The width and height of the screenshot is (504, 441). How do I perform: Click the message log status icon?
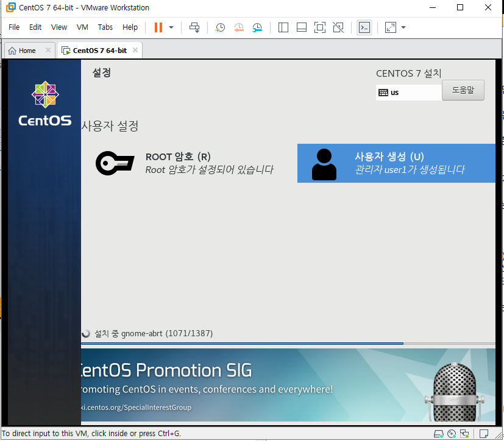(484, 434)
